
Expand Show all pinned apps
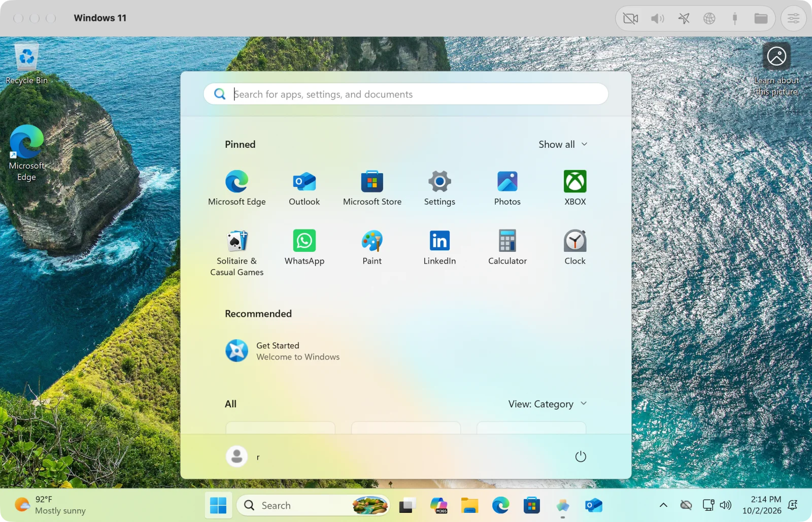(563, 144)
